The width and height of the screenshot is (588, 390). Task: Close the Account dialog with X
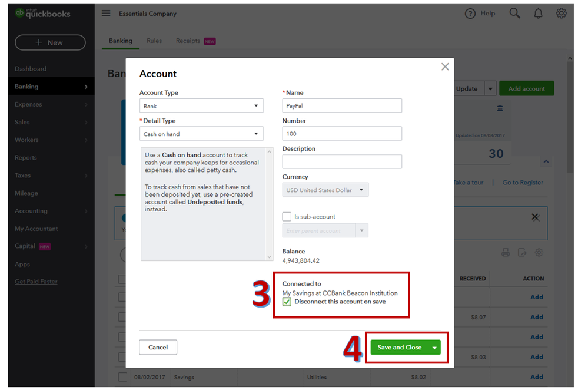tap(445, 67)
